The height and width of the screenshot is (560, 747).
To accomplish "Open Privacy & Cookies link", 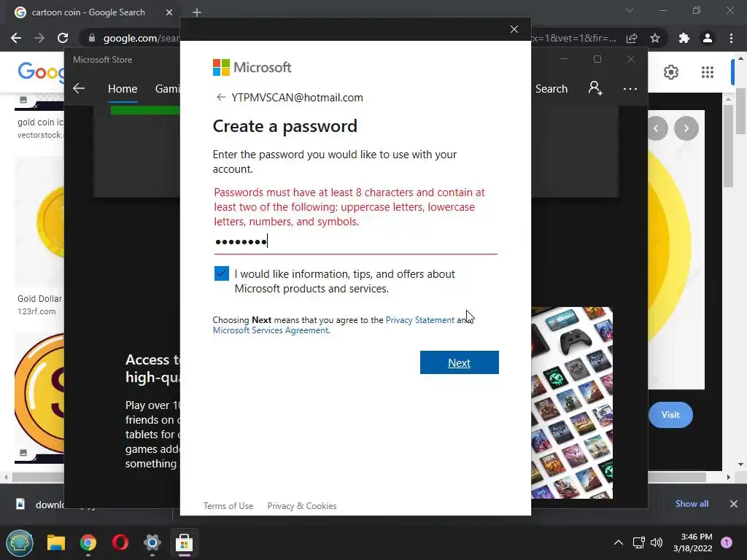I will point(302,506).
